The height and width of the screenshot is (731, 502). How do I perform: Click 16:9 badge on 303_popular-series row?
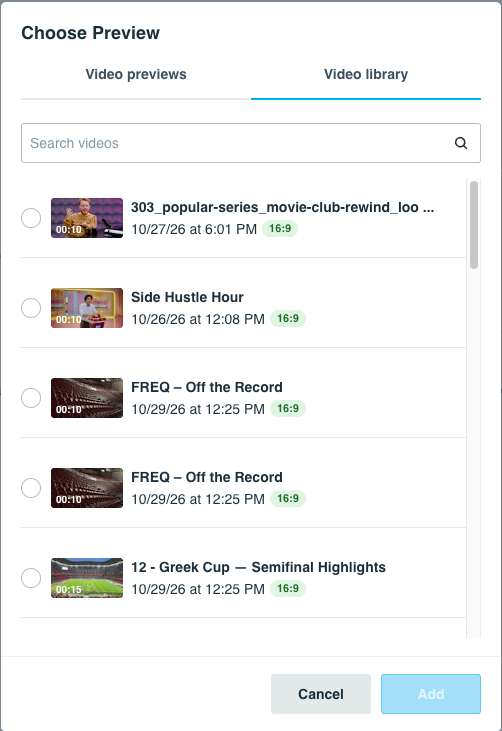tap(280, 228)
